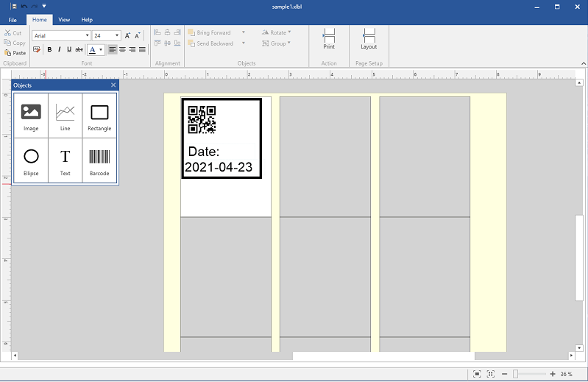Toggle bold formatting

click(x=49, y=50)
